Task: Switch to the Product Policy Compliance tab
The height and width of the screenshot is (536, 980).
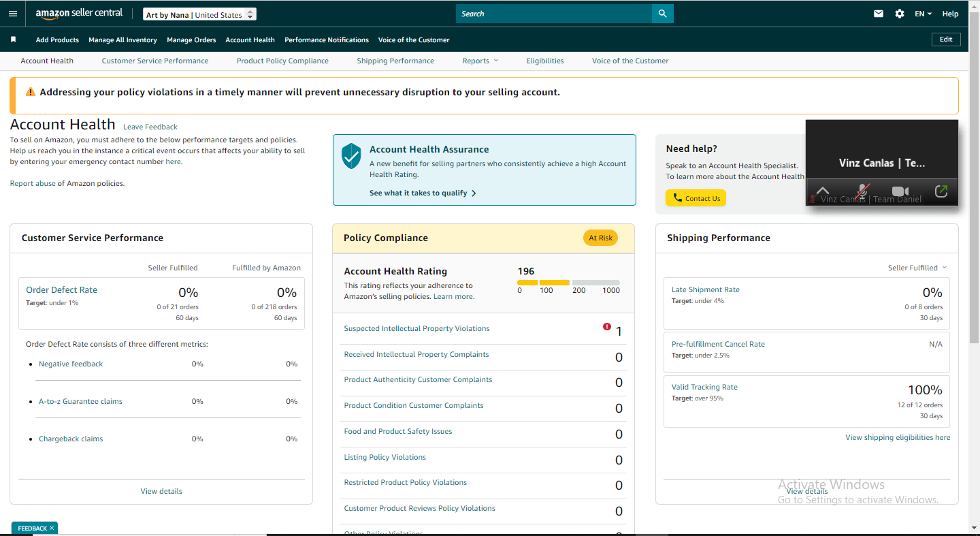Action: (282, 61)
